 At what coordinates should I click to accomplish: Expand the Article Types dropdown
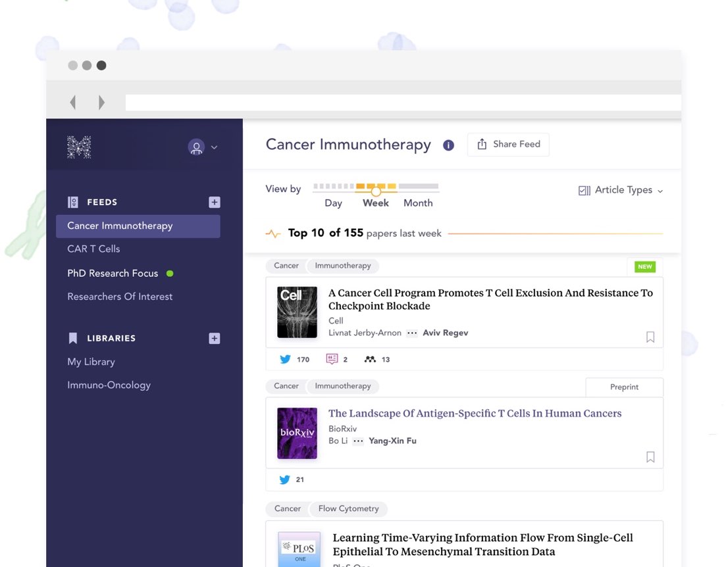point(621,190)
